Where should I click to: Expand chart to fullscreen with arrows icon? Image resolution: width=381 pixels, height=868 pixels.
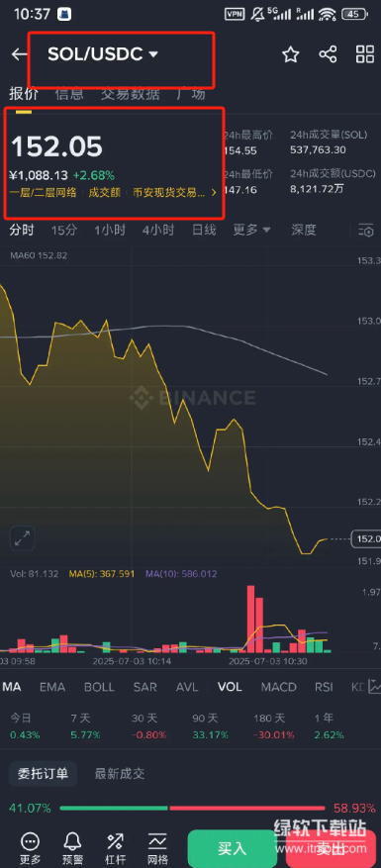(22, 538)
